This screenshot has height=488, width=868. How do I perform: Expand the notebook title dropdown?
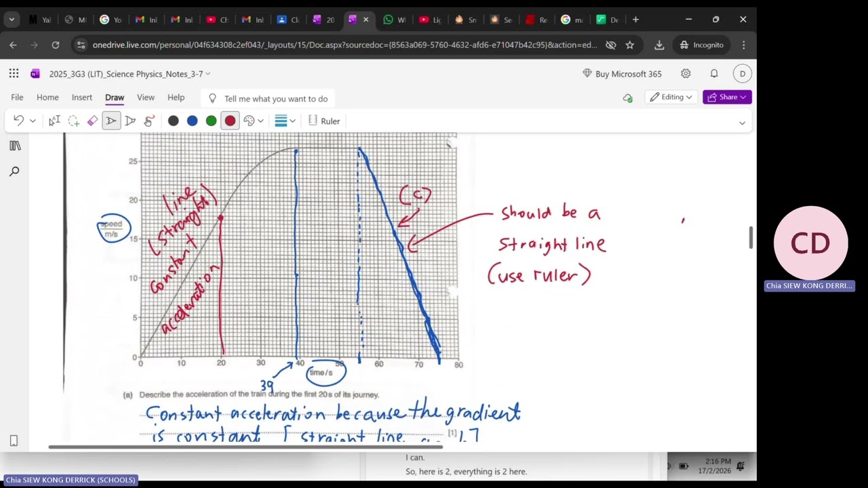point(208,74)
